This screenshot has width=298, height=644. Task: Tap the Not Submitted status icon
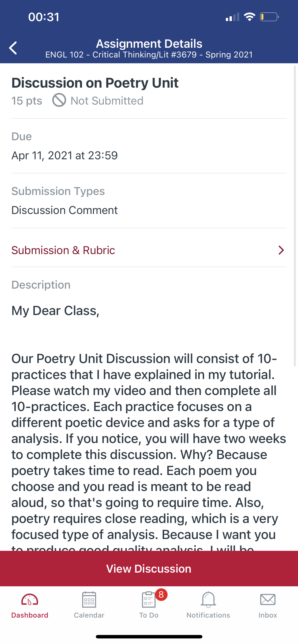[59, 100]
